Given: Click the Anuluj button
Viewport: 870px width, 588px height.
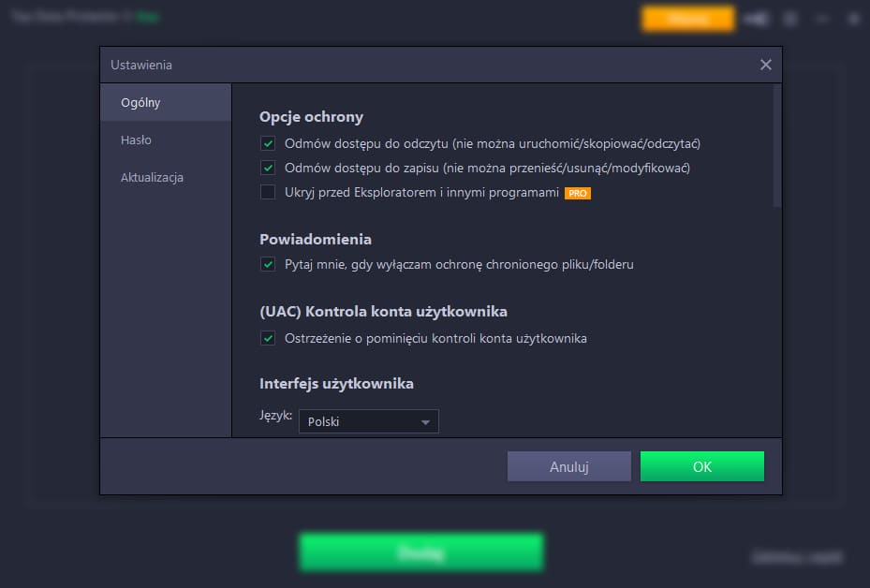Looking at the screenshot, I should 568,466.
